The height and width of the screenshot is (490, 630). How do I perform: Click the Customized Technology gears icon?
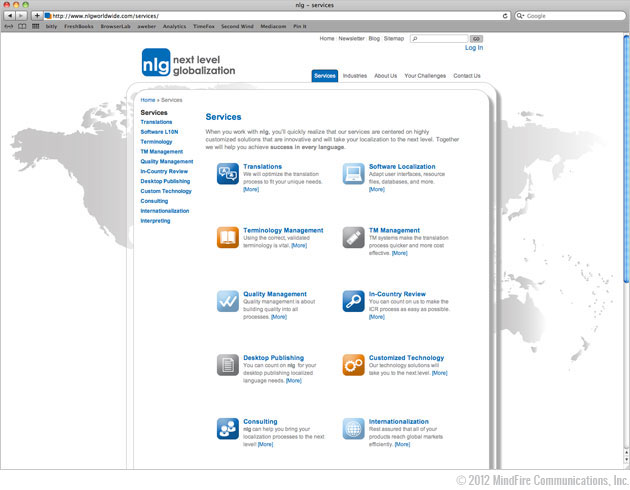tap(354, 365)
